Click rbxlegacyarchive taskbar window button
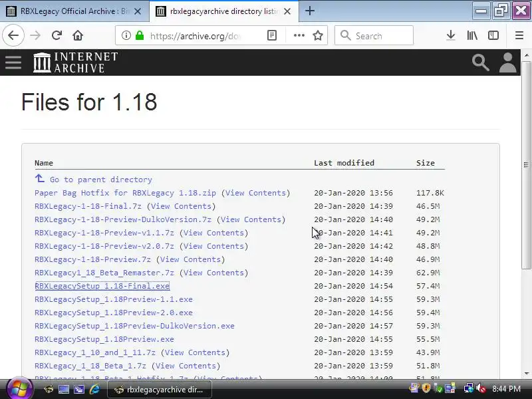 (160, 390)
